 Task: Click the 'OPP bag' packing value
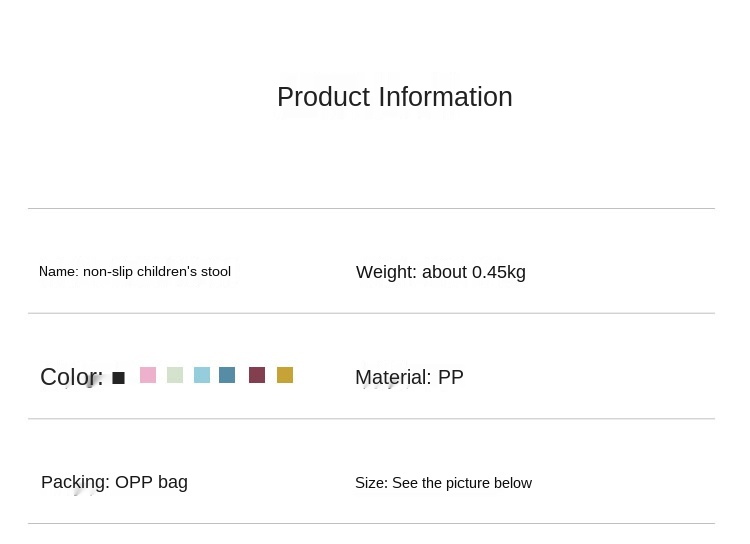[x=151, y=482]
